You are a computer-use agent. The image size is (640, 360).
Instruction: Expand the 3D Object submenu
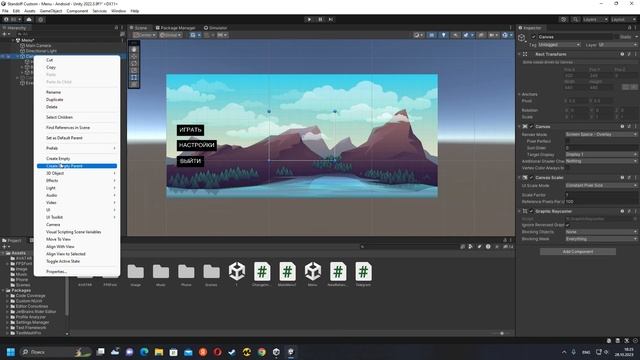[77, 173]
